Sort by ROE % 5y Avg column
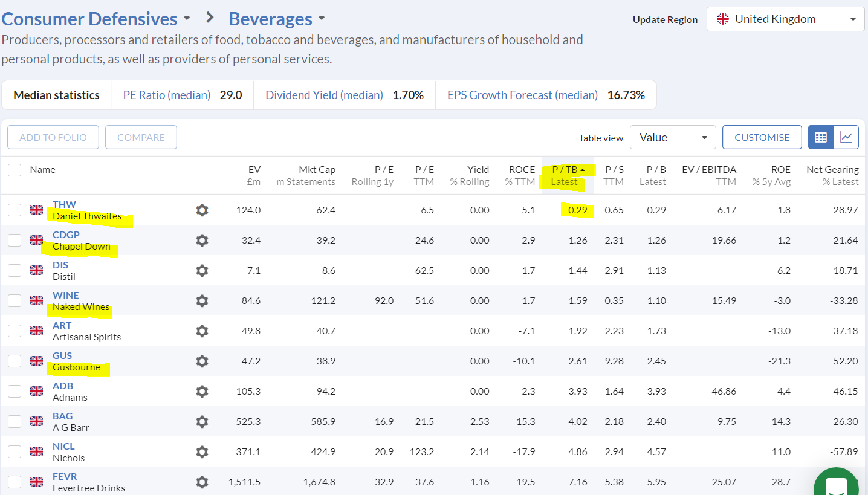 (x=771, y=175)
